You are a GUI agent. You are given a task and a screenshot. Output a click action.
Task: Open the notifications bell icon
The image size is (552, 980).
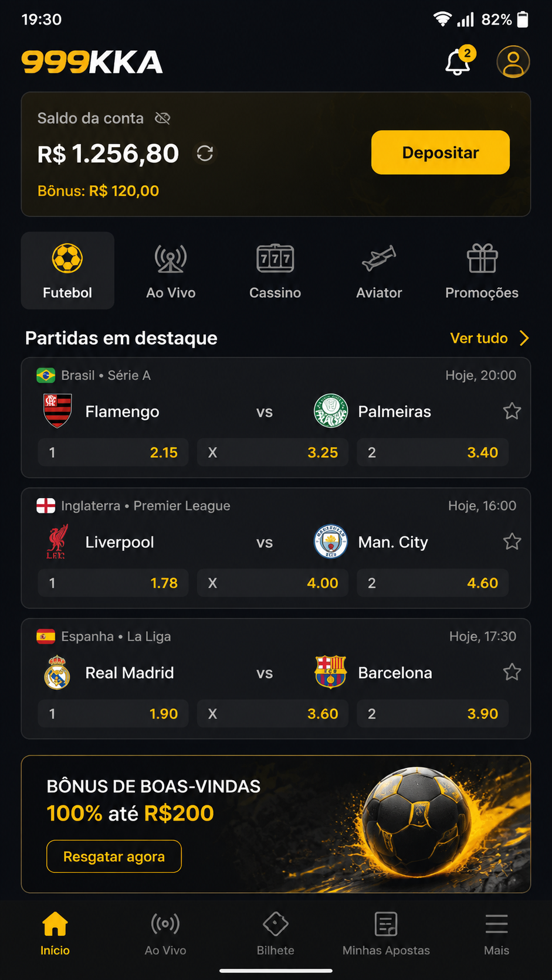click(x=459, y=62)
